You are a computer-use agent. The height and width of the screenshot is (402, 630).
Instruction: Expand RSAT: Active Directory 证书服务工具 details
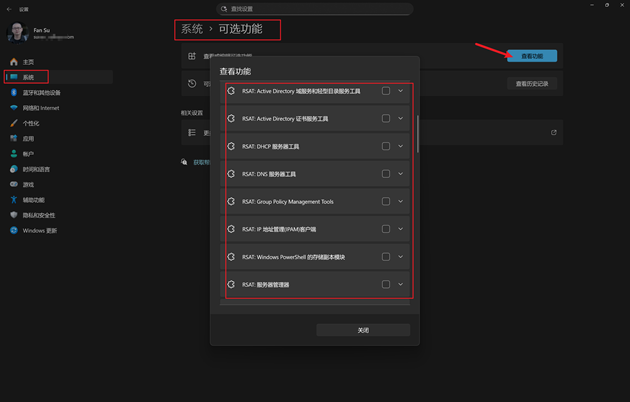(x=401, y=119)
